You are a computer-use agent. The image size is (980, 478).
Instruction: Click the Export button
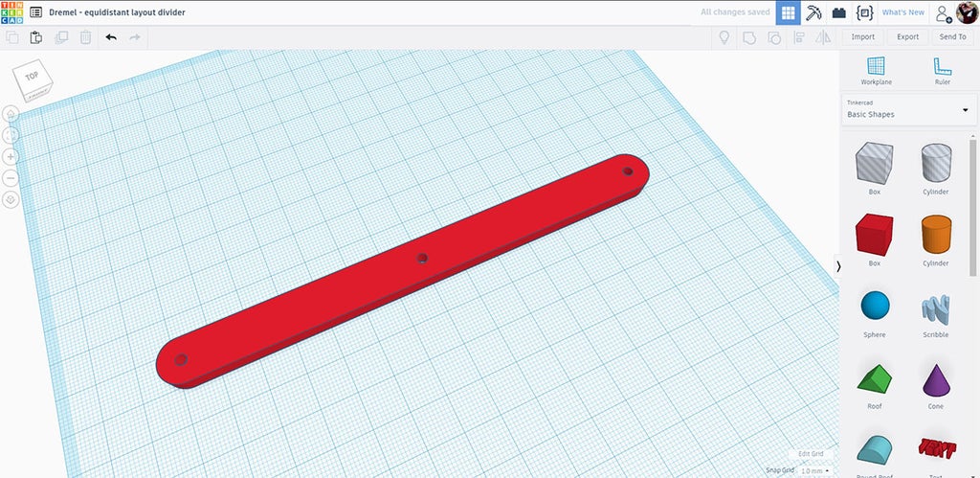908,37
